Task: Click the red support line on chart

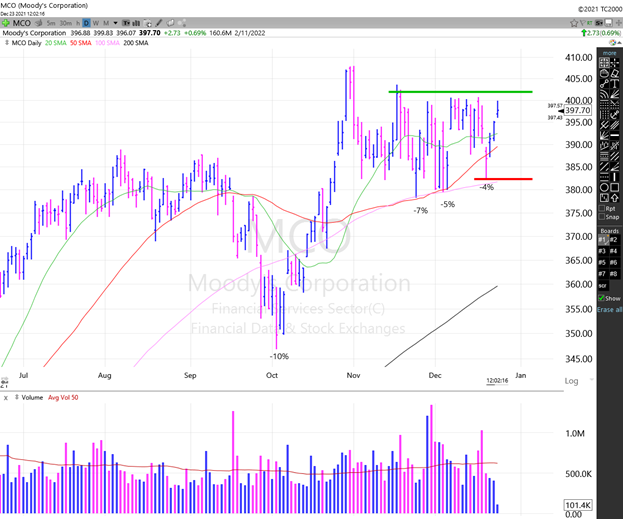Action: [503, 179]
